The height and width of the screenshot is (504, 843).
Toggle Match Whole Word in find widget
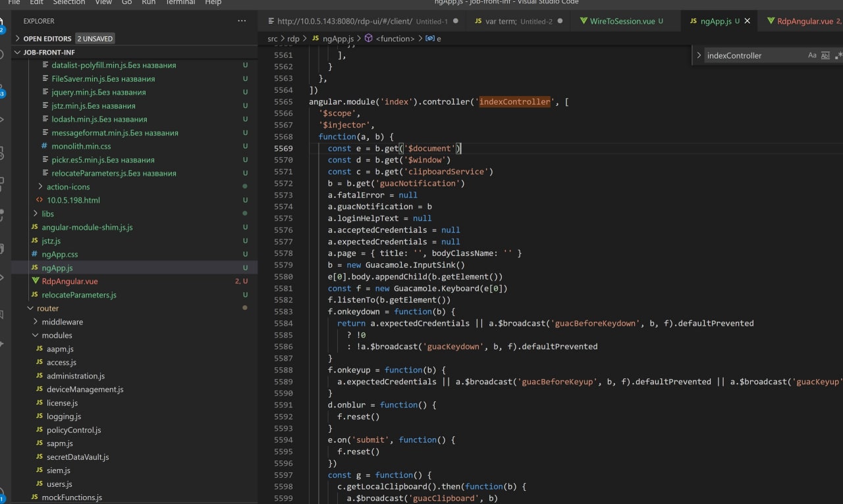click(x=825, y=56)
